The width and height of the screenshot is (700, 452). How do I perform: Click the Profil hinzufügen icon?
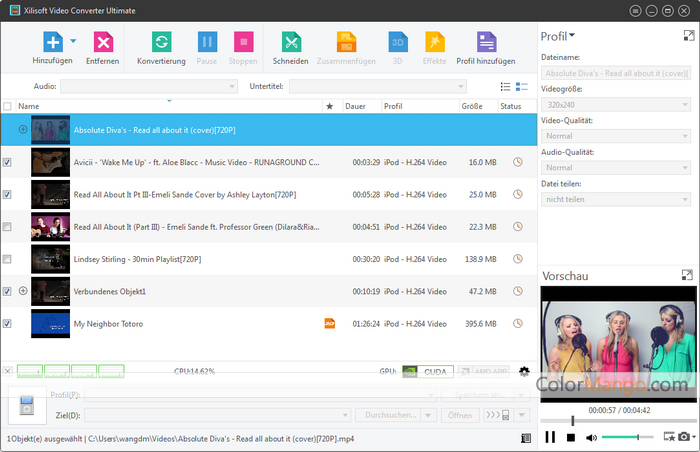click(486, 42)
